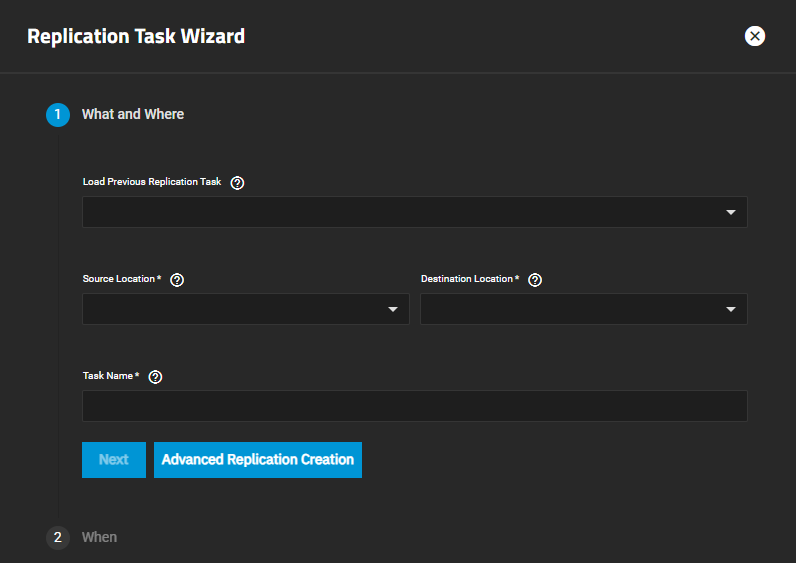The image size is (796, 563).
Task: Click the step 1 number circle
Action: 58,115
